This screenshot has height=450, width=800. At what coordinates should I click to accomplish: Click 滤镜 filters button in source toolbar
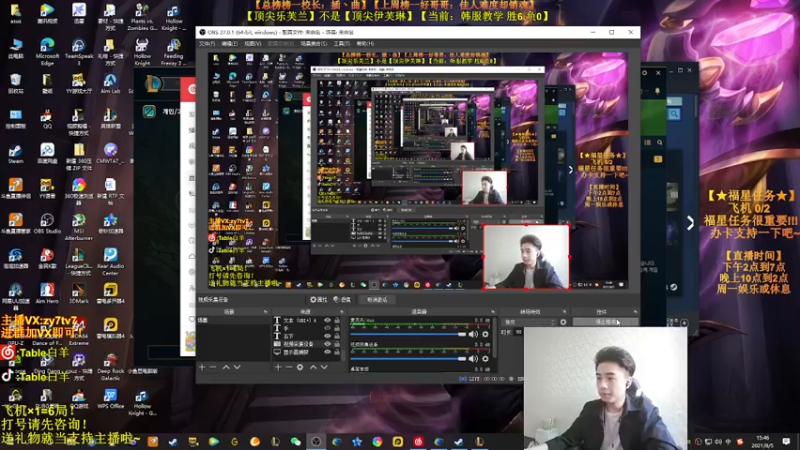click(x=342, y=299)
